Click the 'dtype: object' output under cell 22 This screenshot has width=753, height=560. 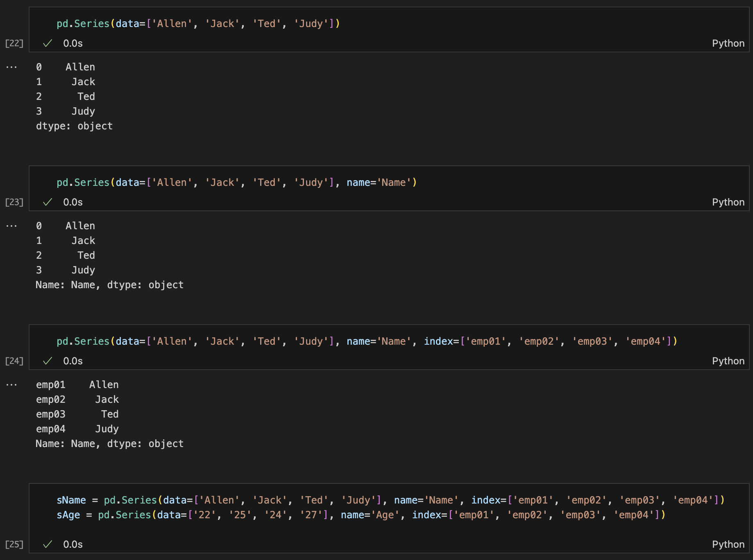[74, 126]
